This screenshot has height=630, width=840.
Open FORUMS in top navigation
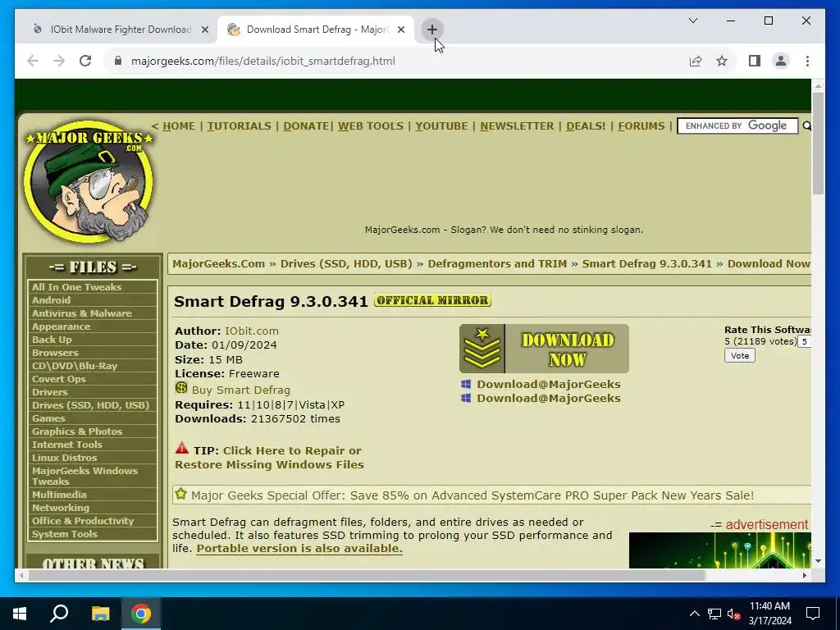[641, 126]
